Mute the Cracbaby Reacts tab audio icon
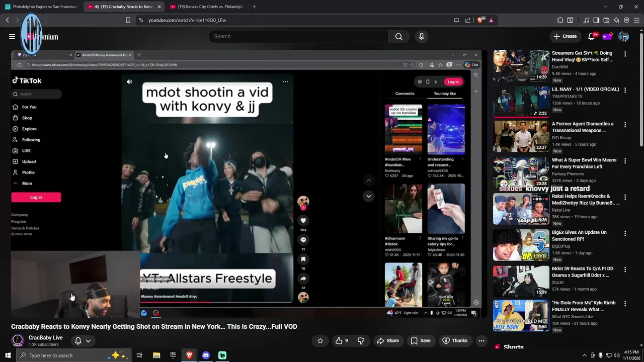644x362 pixels. tap(97, 7)
